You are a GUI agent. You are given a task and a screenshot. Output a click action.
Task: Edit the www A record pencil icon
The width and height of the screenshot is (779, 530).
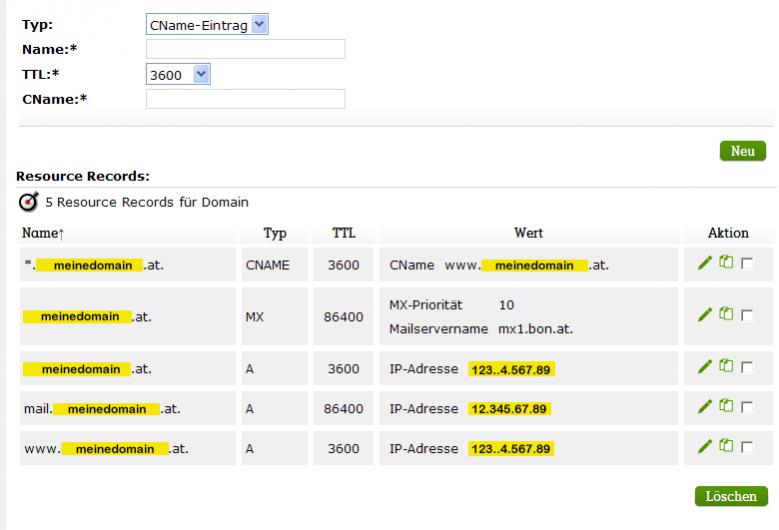pos(704,446)
